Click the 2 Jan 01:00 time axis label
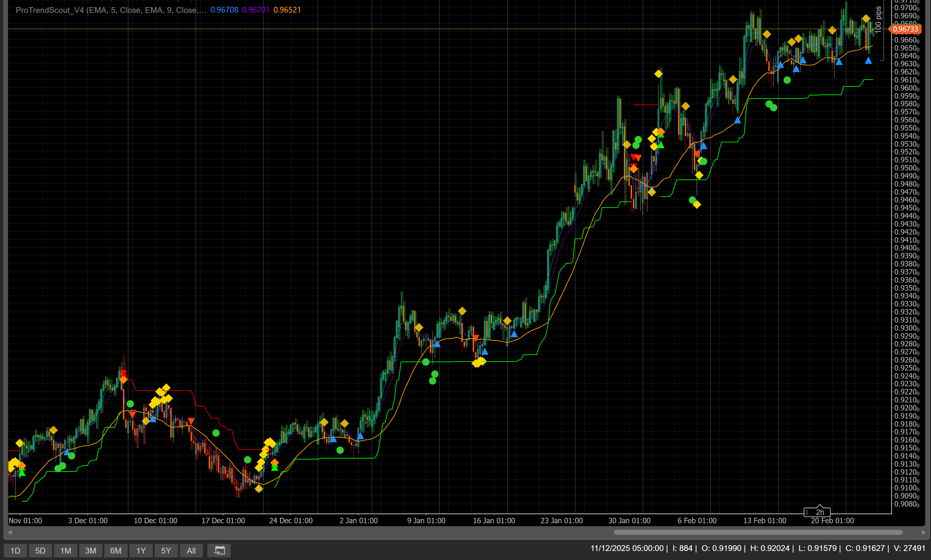This screenshot has width=931, height=560. (x=358, y=521)
